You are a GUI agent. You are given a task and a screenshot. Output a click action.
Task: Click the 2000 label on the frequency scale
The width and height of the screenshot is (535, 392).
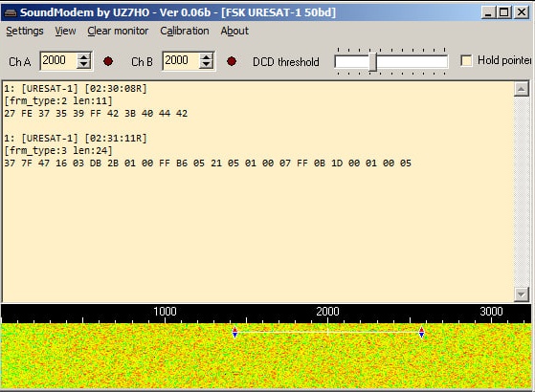coord(327,312)
